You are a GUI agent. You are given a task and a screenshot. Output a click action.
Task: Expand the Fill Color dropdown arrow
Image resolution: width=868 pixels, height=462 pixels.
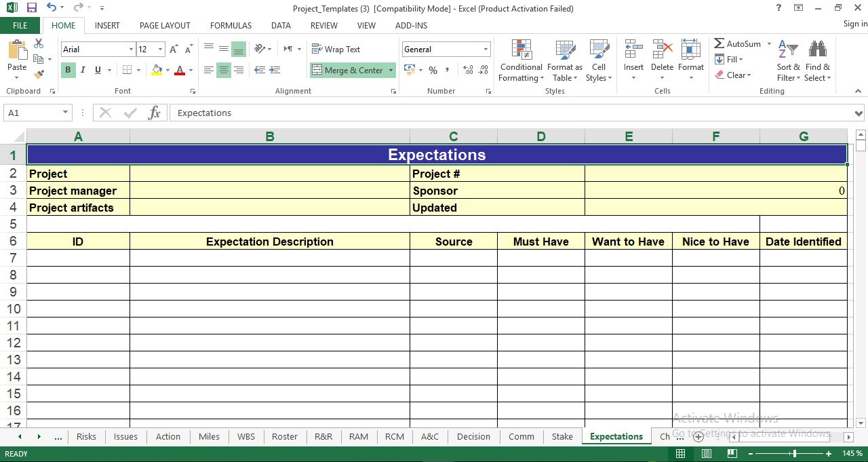click(167, 70)
